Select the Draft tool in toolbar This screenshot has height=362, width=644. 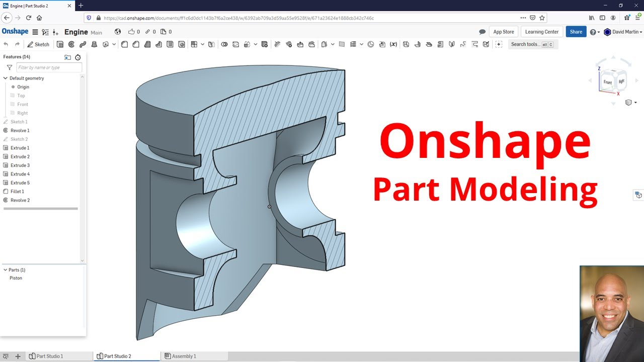pyautogui.click(x=147, y=44)
